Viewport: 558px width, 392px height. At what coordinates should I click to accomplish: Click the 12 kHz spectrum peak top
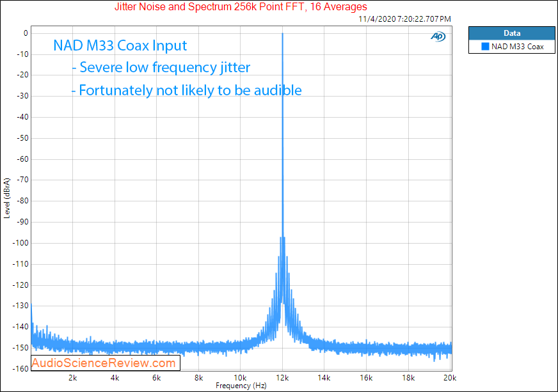[x=283, y=34]
